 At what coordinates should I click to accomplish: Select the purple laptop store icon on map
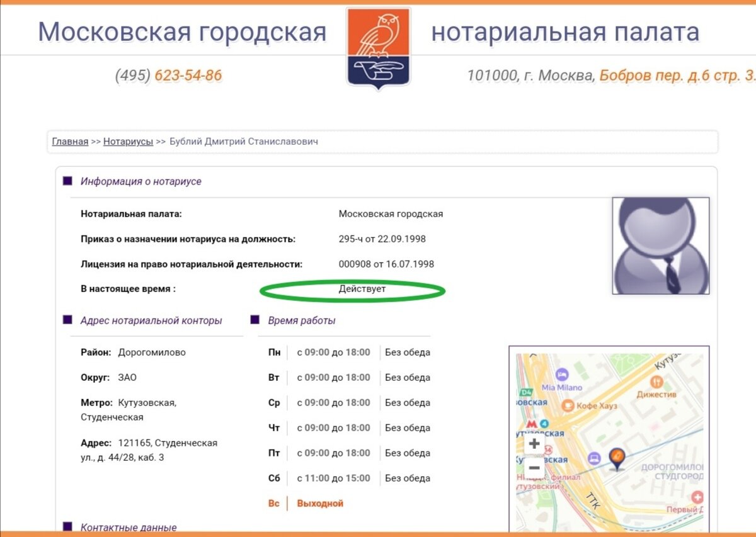[x=594, y=457]
